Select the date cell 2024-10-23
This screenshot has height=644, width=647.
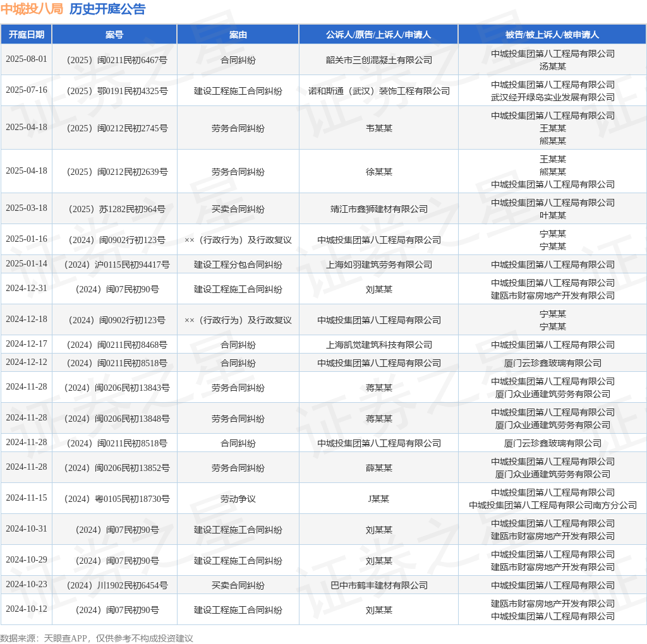[x=27, y=584]
